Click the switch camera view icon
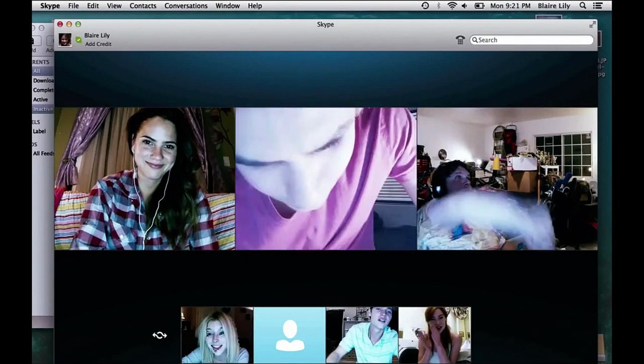The height and width of the screenshot is (364, 644). point(159,335)
